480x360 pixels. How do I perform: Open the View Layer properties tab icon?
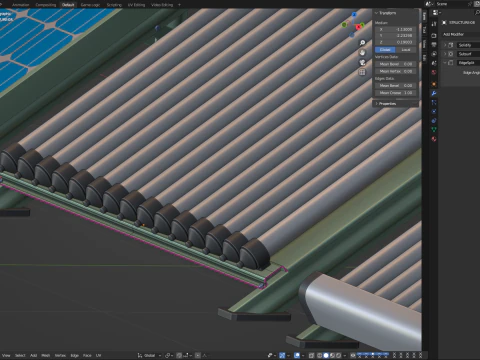(434, 54)
